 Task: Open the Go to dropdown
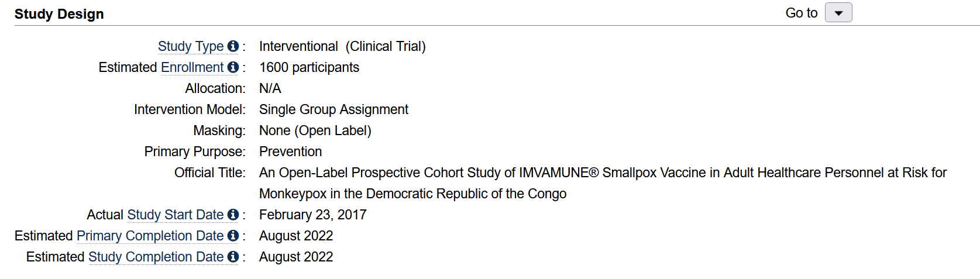pos(838,13)
